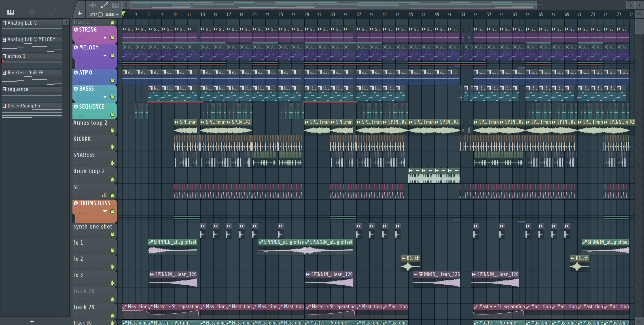Toggle the STEP editing checkbox

click(x=100, y=15)
